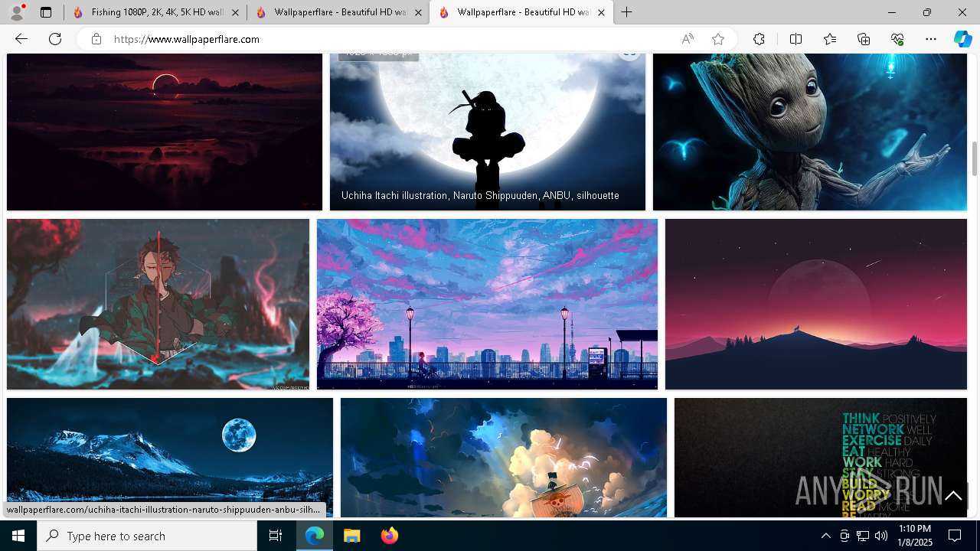Screen dimensions: 980x551
Task: Open the Copilot sidebar
Action: tap(962, 39)
